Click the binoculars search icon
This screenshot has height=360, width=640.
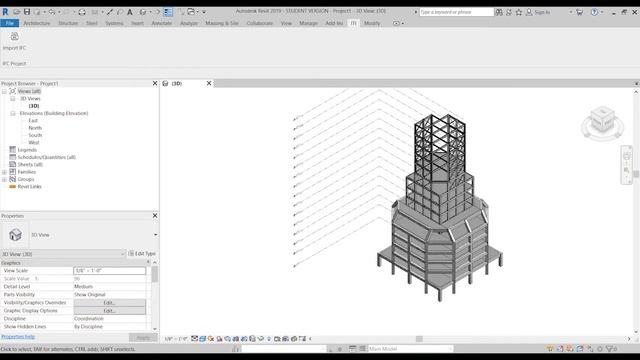[499, 12]
